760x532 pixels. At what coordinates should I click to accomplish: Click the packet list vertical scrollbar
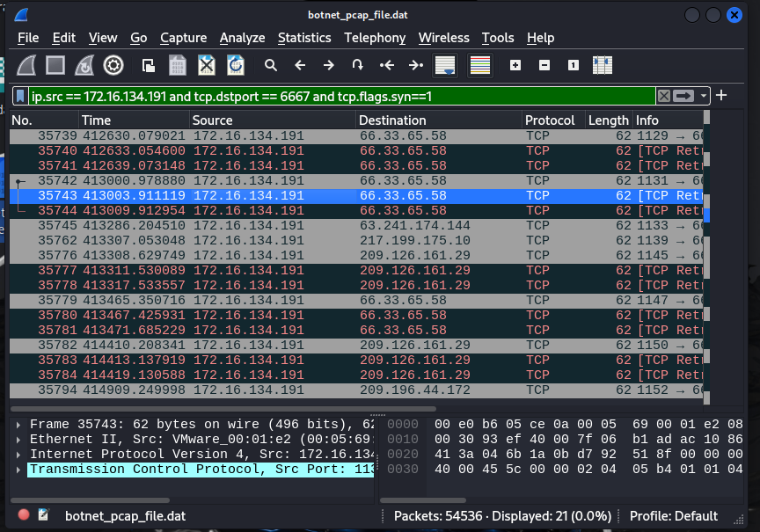tap(707, 264)
